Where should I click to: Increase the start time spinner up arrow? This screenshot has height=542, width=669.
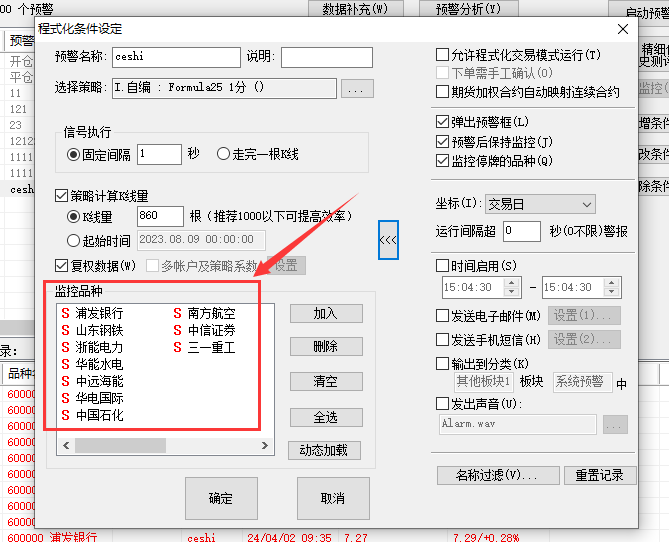[x=511, y=283]
